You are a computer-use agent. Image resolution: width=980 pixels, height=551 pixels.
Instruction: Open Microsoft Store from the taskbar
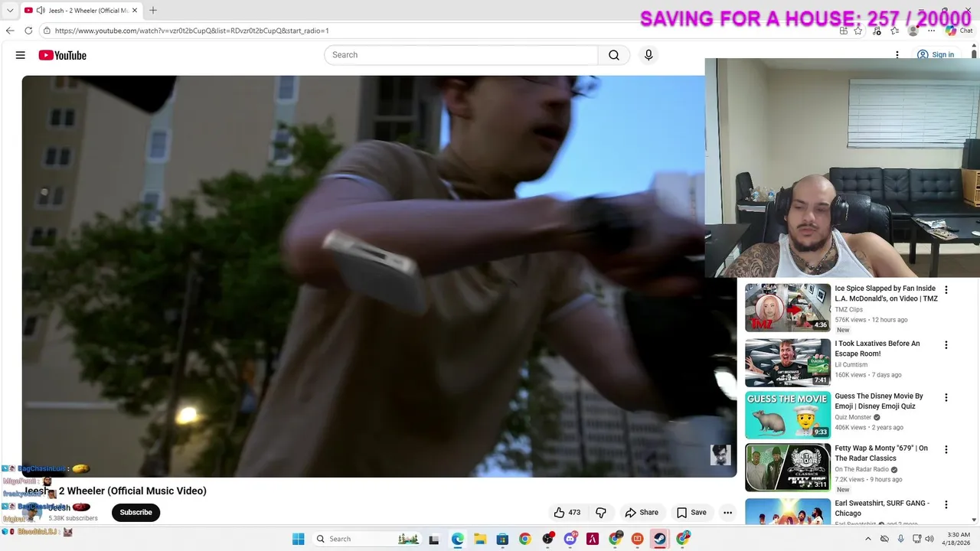502,539
